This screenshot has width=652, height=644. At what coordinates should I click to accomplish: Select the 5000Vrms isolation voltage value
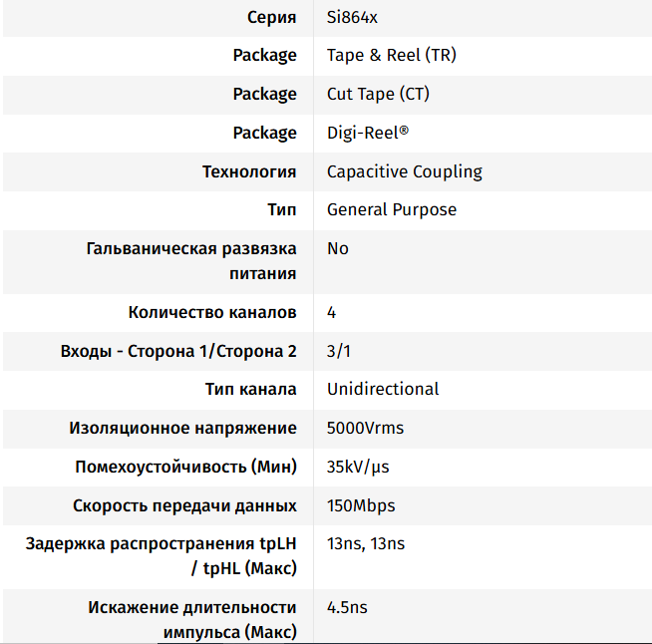[x=365, y=428]
